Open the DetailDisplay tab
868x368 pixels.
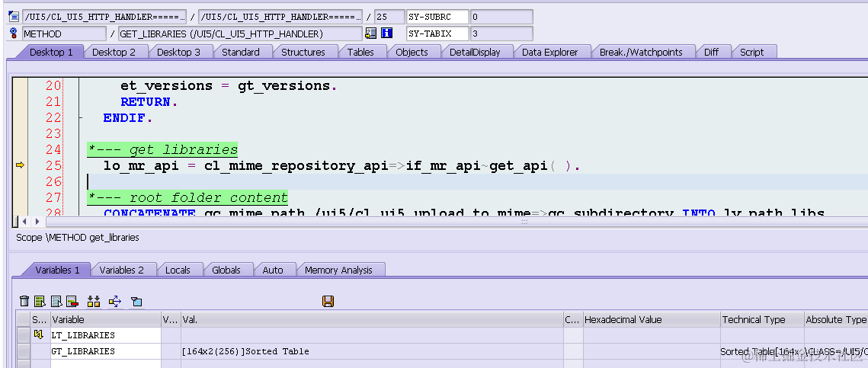tap(475, 52)
